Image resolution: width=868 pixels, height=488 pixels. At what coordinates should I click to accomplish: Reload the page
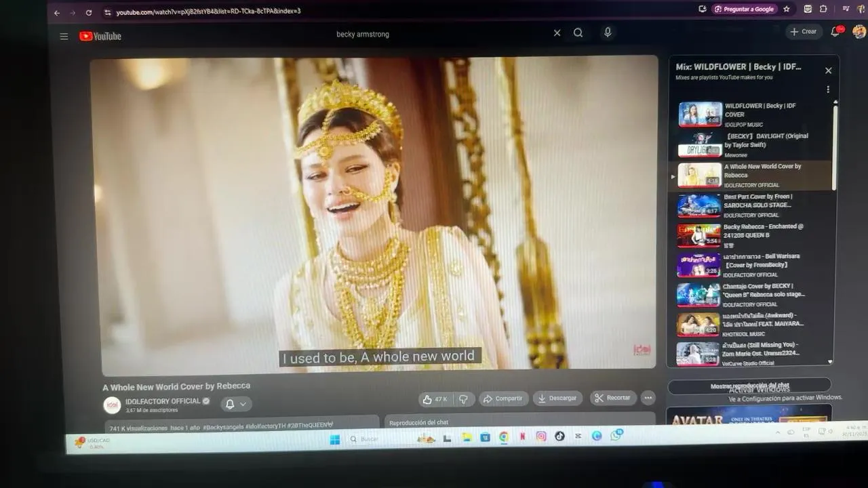point(89,12)
